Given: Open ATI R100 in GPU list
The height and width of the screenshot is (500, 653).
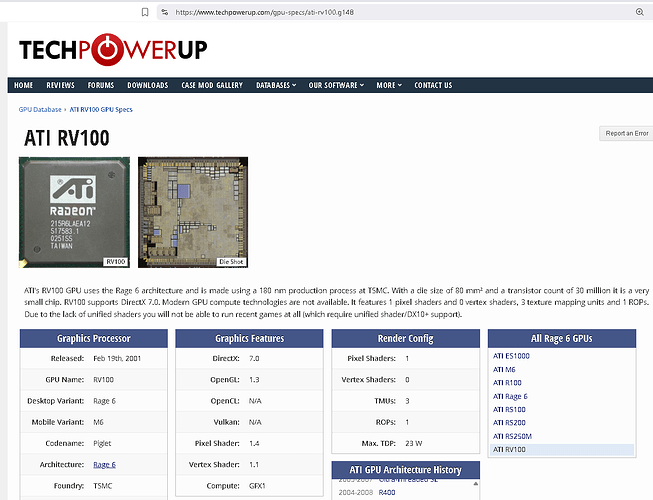Looking at the screenshot, I should click(507, 383).
